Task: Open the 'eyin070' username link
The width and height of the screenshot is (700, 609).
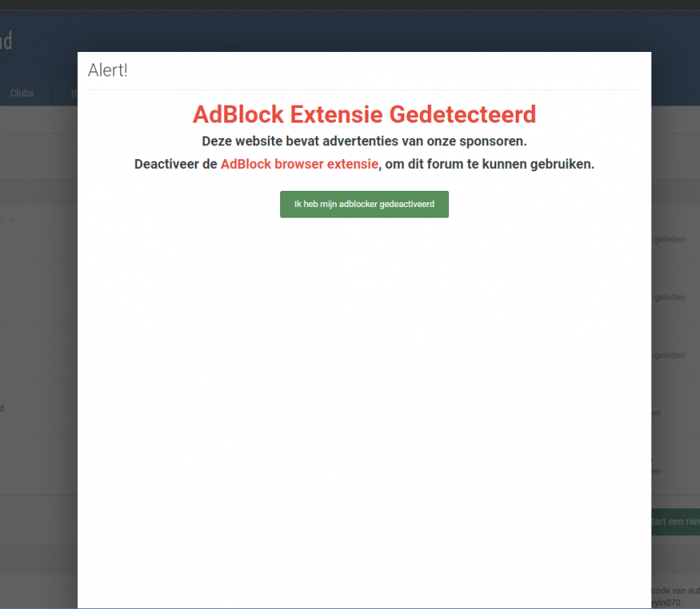Action: coord(666,603)
